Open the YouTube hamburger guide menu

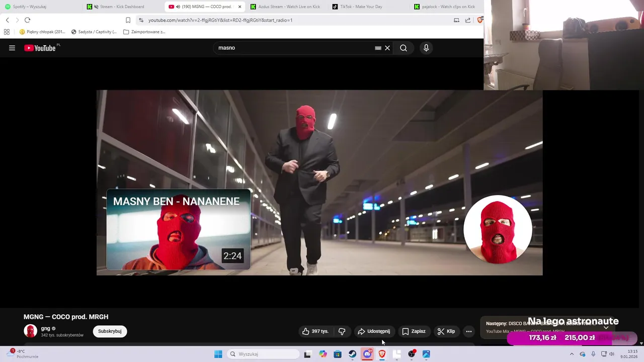pos(12,48)
